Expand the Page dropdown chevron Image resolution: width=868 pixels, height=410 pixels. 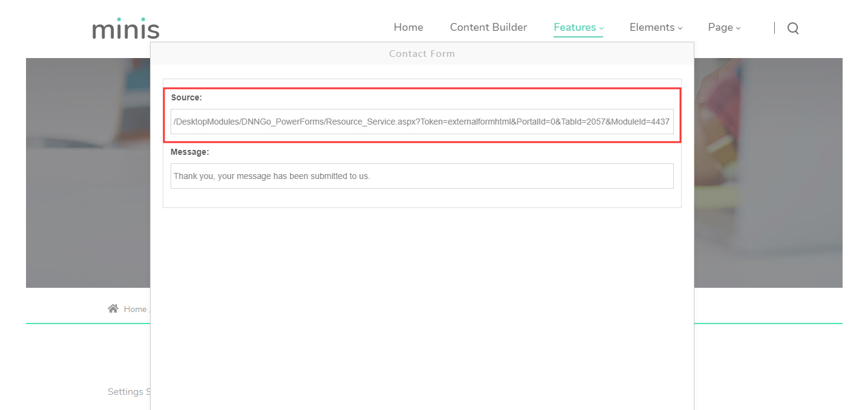coord(738,28)
